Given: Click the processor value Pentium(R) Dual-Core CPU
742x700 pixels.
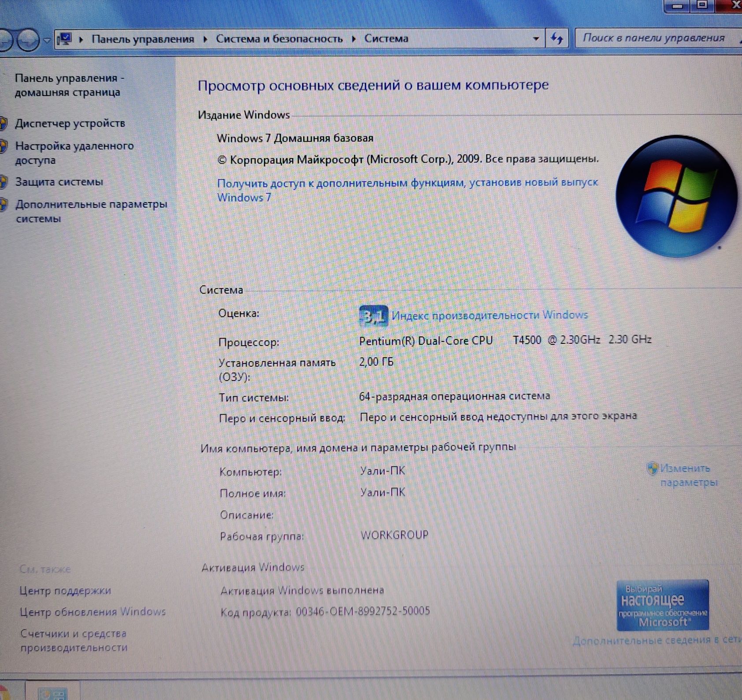Looking at the screenshot, I should tap(505, 340).
